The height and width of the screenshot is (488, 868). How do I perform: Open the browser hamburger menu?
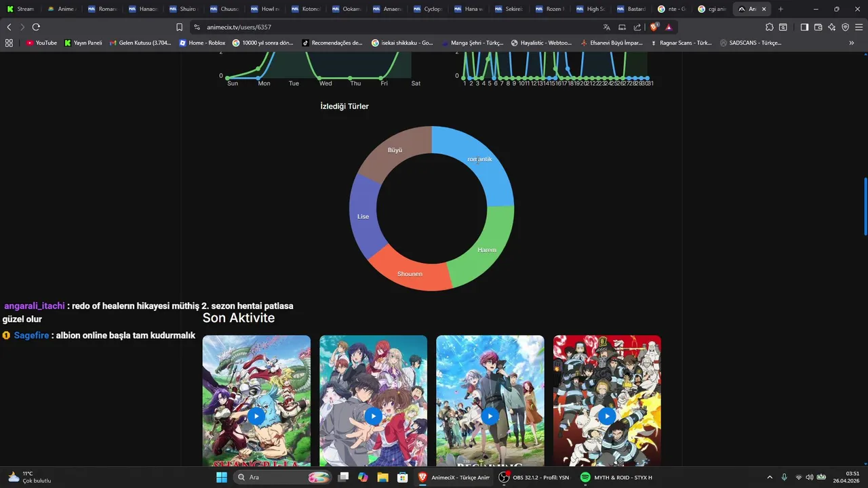pos(859,27)
